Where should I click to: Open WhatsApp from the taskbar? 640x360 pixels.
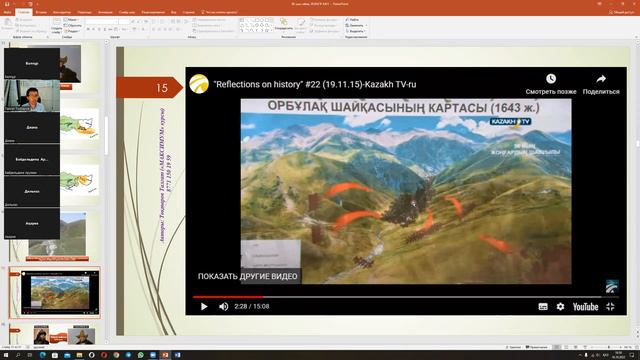tap(141, 355)
